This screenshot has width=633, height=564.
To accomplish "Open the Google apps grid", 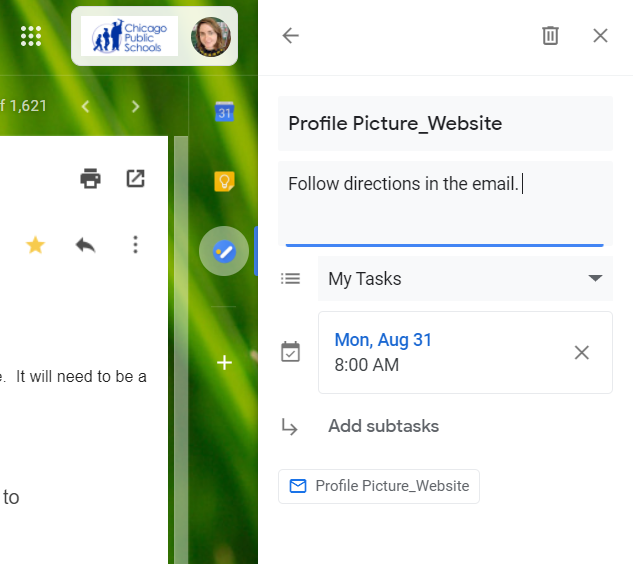I will (31, 36).
